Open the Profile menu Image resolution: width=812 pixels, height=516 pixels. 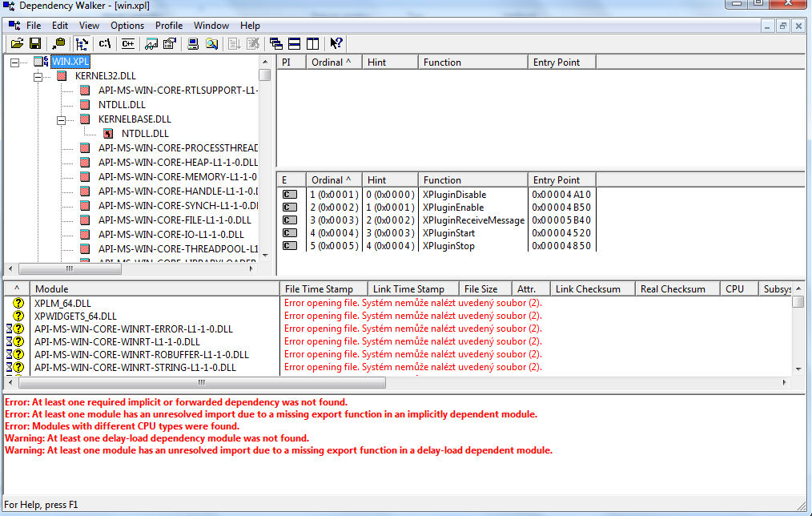169,26
